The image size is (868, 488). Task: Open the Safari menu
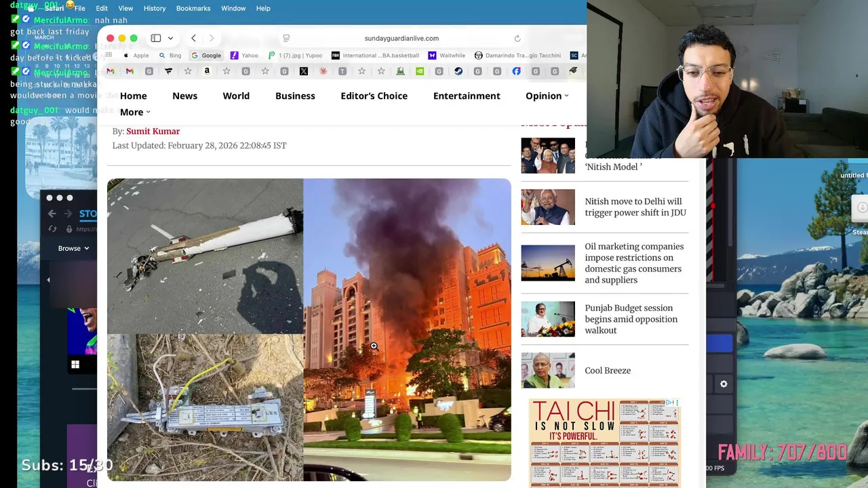pos(54,8)
